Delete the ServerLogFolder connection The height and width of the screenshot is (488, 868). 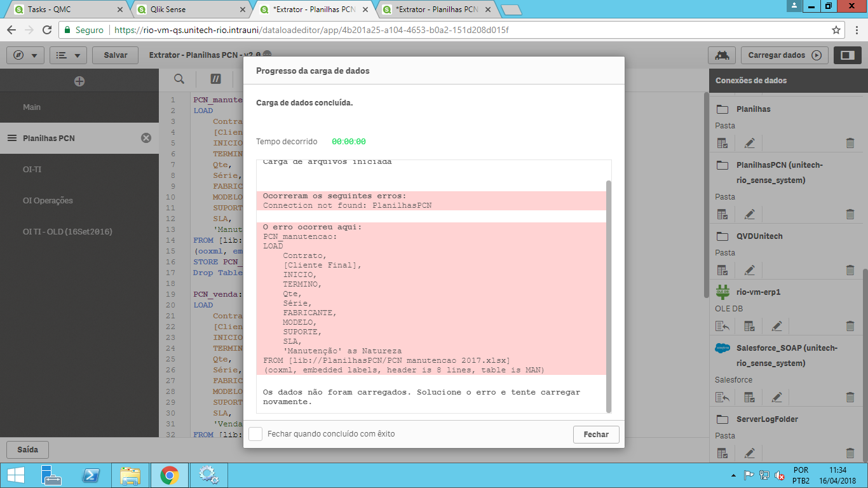click(x=850, y=453)
